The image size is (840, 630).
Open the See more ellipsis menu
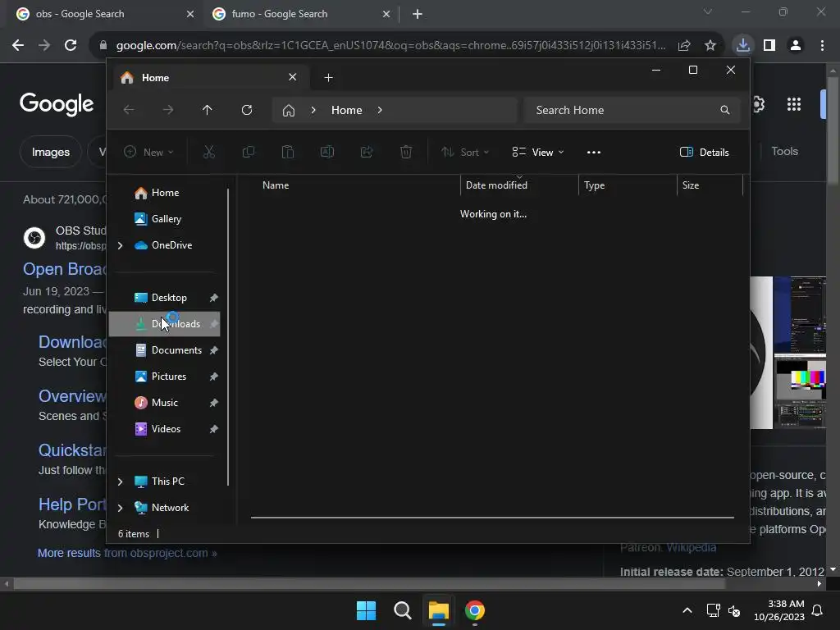[594, 152]
